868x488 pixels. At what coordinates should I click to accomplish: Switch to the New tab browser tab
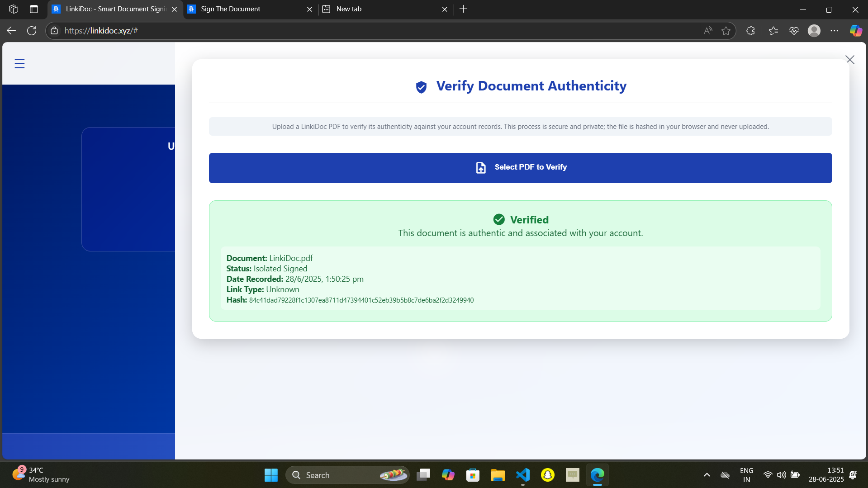(384, 9)
